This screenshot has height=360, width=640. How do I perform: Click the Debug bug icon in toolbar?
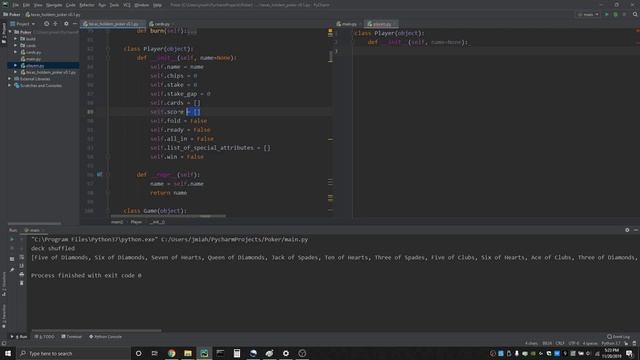click(x=616, y=14)
